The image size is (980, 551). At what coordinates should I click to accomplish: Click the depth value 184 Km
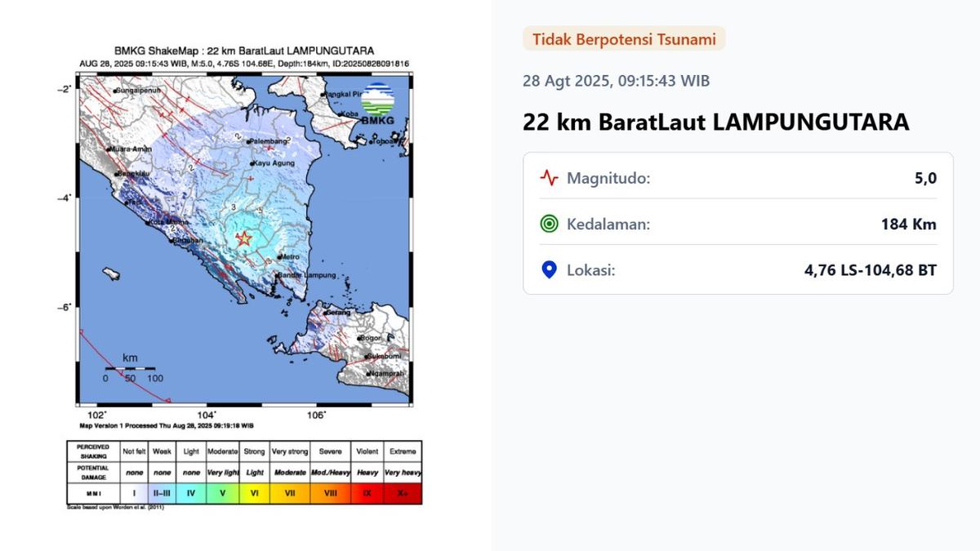(x=909, y=224)
